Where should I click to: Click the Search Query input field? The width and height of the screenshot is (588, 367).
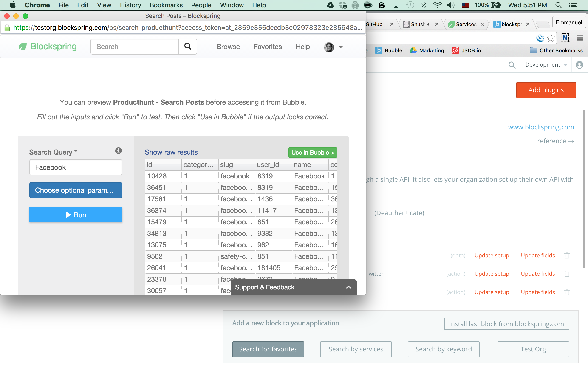(76, 167)
